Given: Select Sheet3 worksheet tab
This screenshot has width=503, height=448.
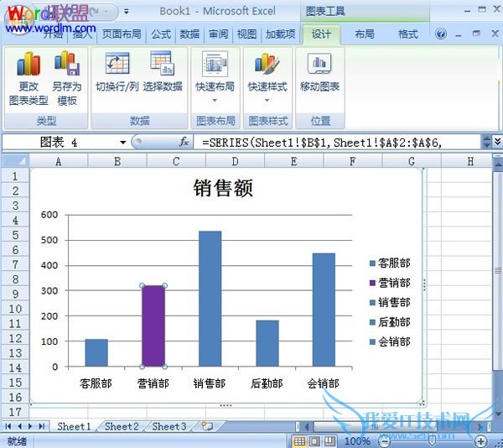Looking at the screenshot, I should click(169, 426).
